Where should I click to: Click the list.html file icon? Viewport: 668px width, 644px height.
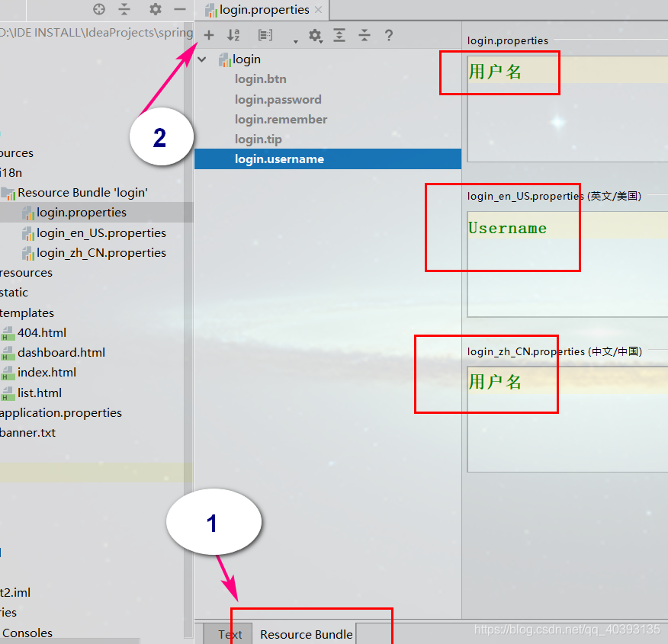8,393
